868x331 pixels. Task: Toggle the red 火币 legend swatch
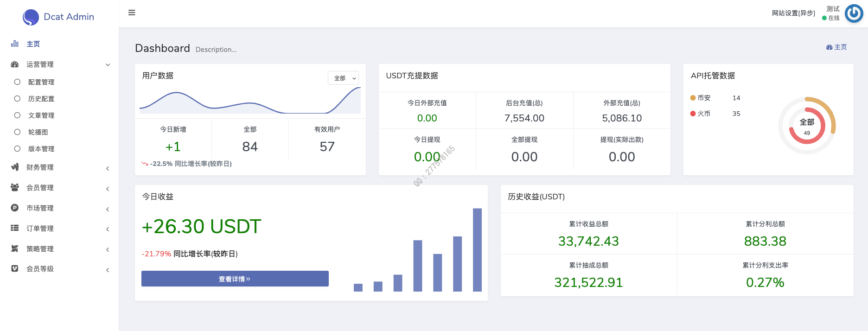(x=693, y=114)
